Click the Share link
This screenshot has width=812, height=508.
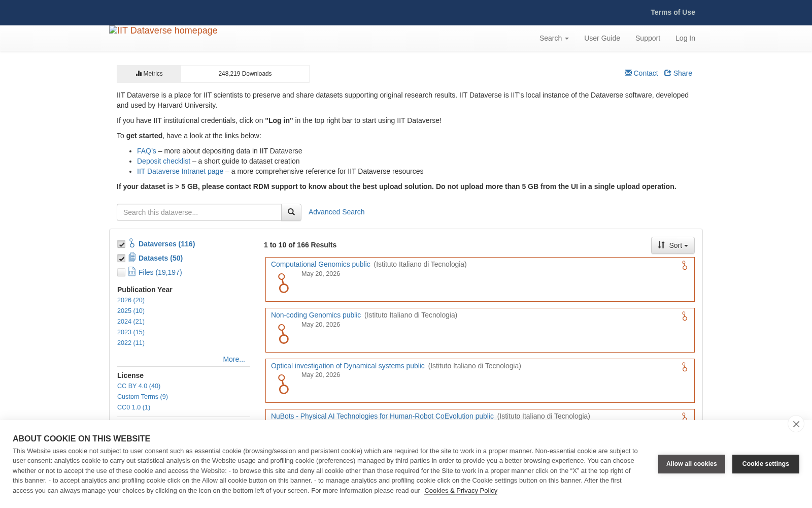click(678, 73)
